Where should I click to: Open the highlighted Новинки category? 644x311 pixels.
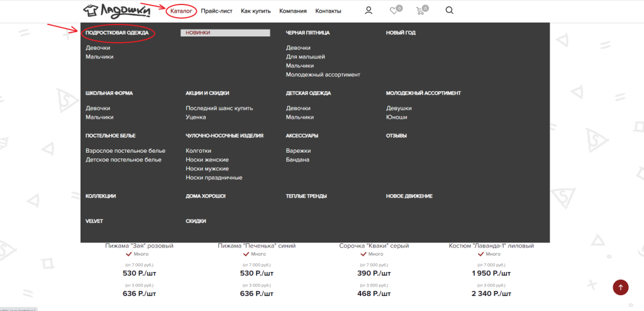(225, 33)
